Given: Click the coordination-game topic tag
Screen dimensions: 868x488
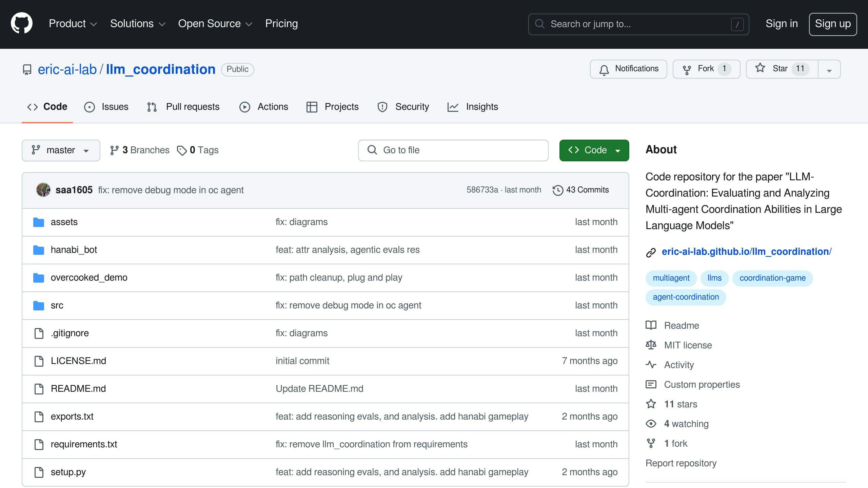Looking at the screenshot, I should (773, 278).
